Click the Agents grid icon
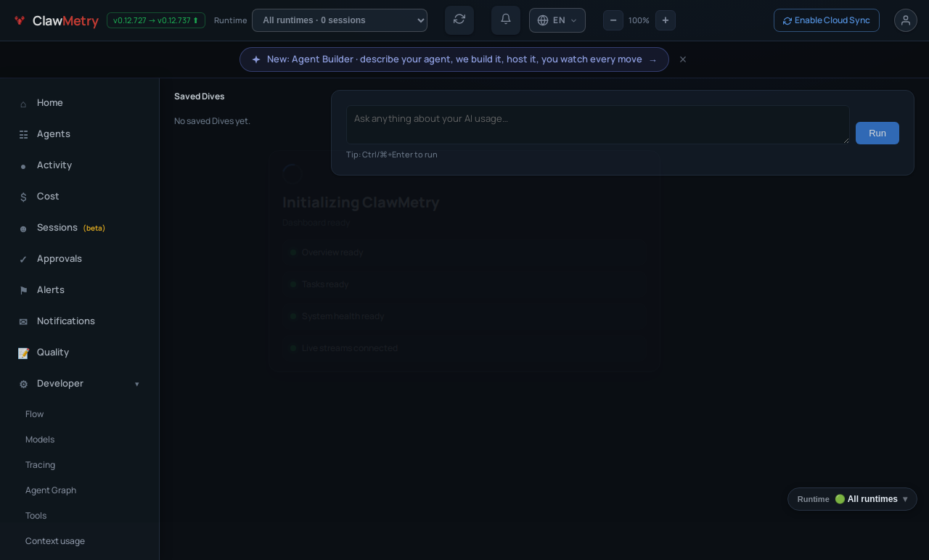 (x=23, y=135)
